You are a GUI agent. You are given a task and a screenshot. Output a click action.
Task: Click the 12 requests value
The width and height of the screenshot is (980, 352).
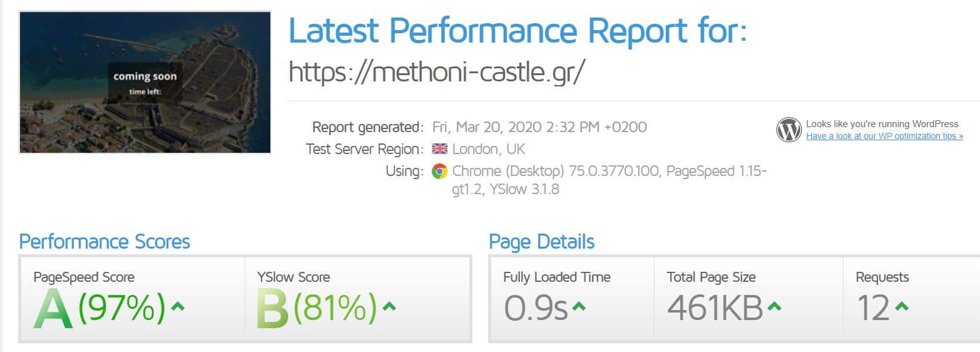[873, 308]
